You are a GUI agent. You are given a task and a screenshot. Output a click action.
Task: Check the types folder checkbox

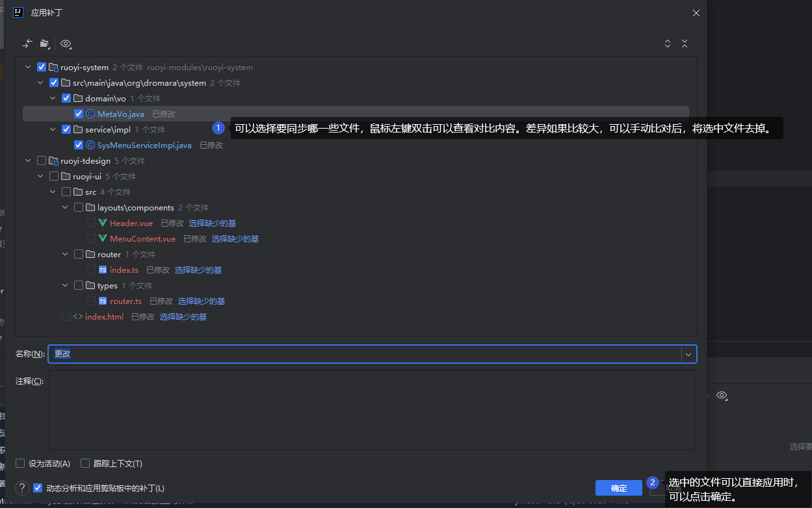pos(79,285)
